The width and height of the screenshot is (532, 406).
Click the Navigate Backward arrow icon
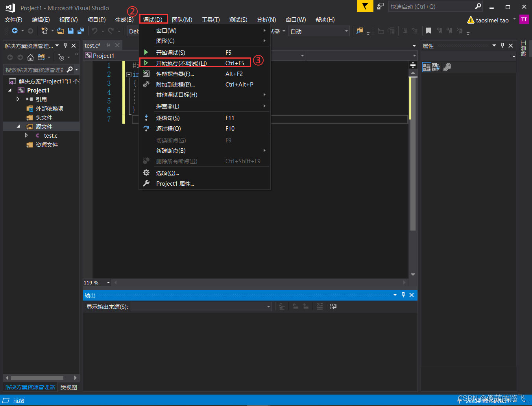pyautogui.click(x=14, y=31)
